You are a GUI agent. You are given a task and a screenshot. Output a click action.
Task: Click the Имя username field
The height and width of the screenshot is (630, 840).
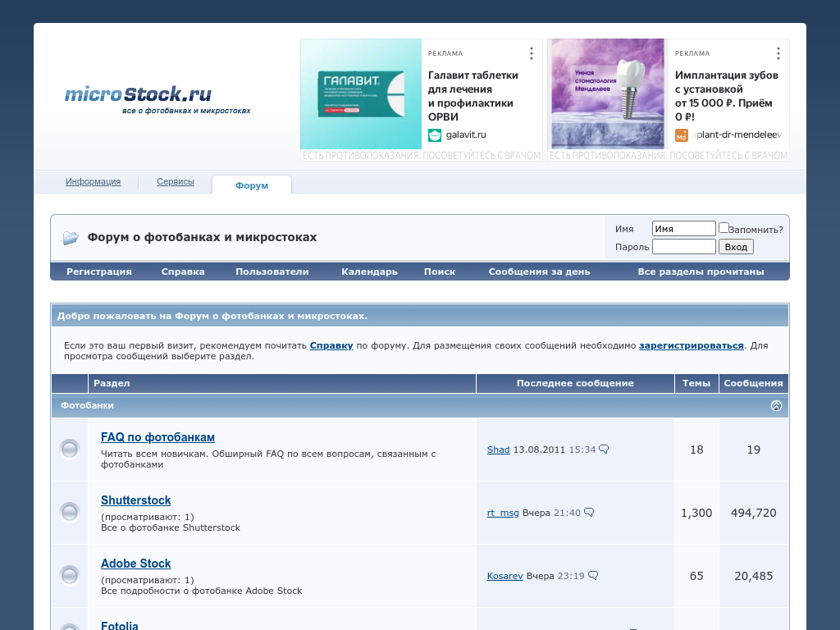coord(683,229)
